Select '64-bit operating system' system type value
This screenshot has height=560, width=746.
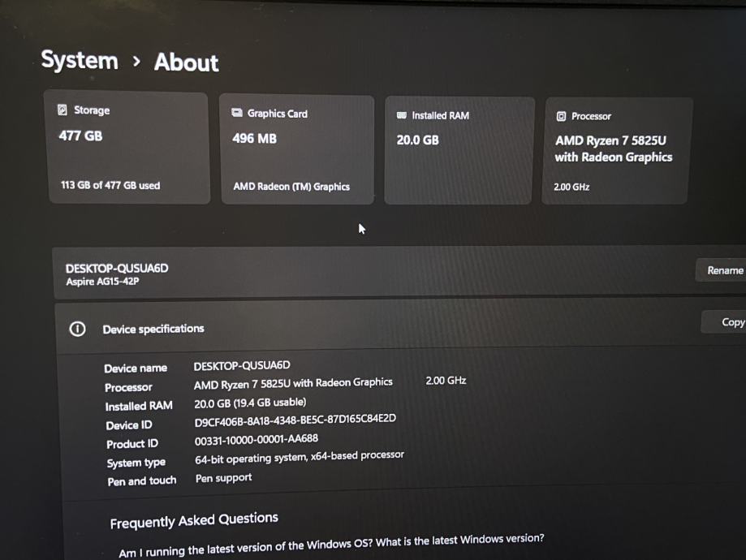tap(300, 457)
